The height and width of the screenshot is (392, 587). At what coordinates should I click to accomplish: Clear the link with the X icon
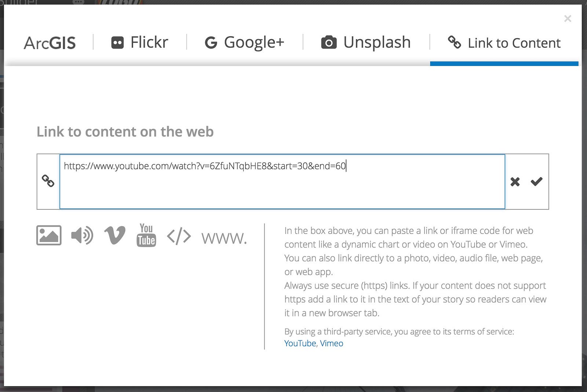point(515,182)
